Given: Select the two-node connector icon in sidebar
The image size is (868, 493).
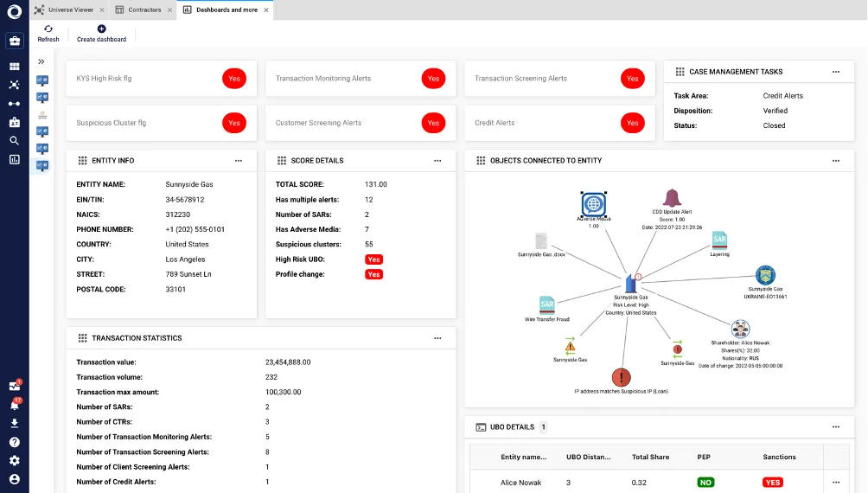Looking at the screenshot, I should tap(15, 104).
